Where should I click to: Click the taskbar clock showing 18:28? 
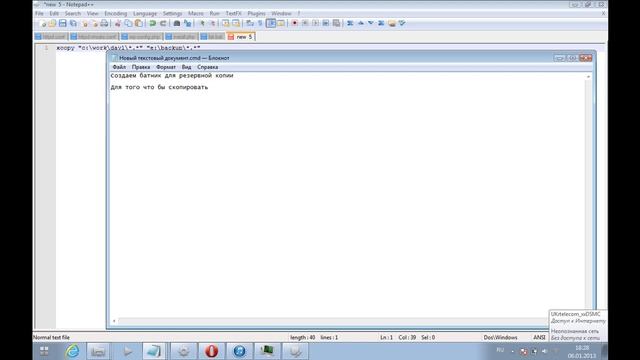(582, 348)
